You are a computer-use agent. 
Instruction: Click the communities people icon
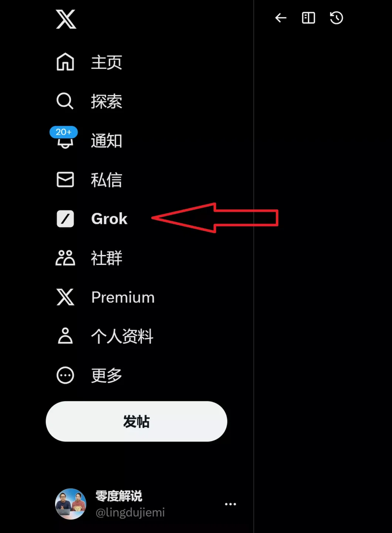pyautogui.click(x=65, y=258)
